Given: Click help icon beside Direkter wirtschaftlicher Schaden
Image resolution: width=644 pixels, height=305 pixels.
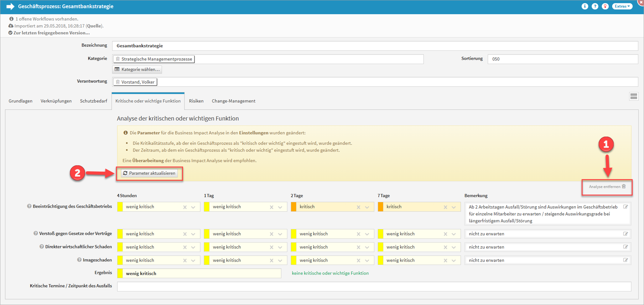Looking at the screenshot, I should click(x=42, y=247).
